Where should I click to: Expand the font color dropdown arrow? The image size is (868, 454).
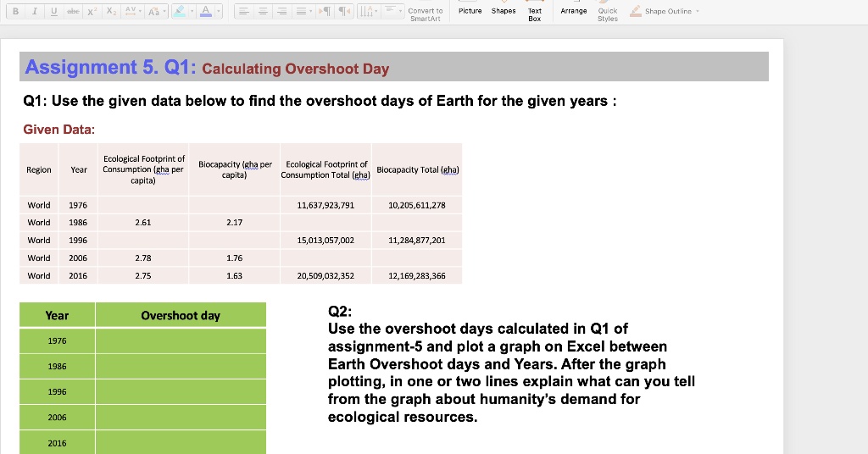219,12
